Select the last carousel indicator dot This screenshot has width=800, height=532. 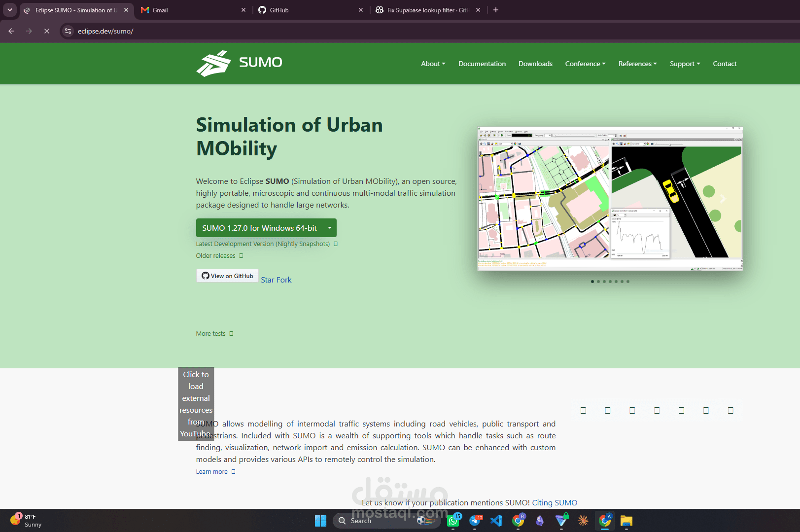pyautogui.click(x=627, y=282)
